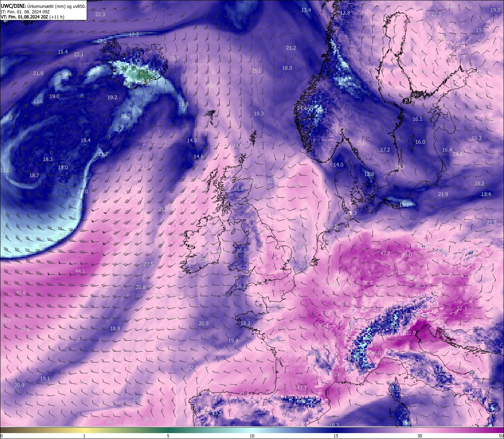The image size is (504, 439).
Task: Click the map value 18.9
Action: click(115, 329)
